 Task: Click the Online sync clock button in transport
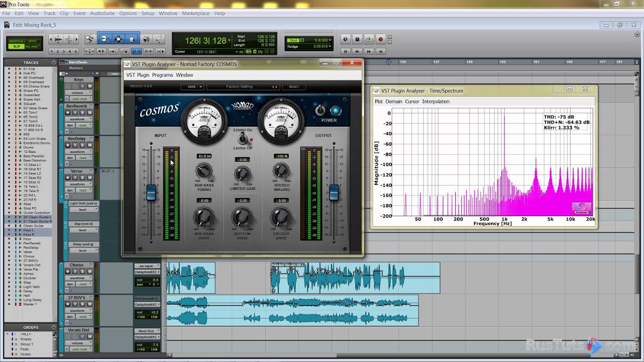[346, 39]
